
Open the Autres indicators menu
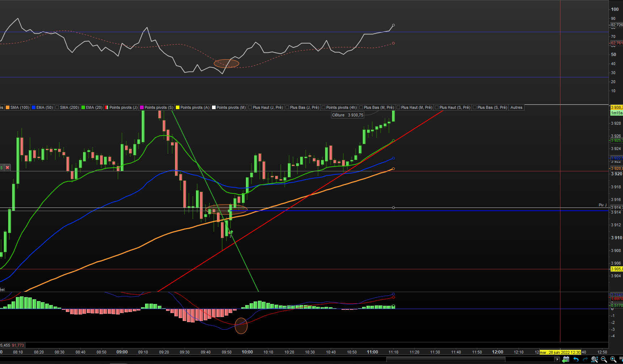516,107
